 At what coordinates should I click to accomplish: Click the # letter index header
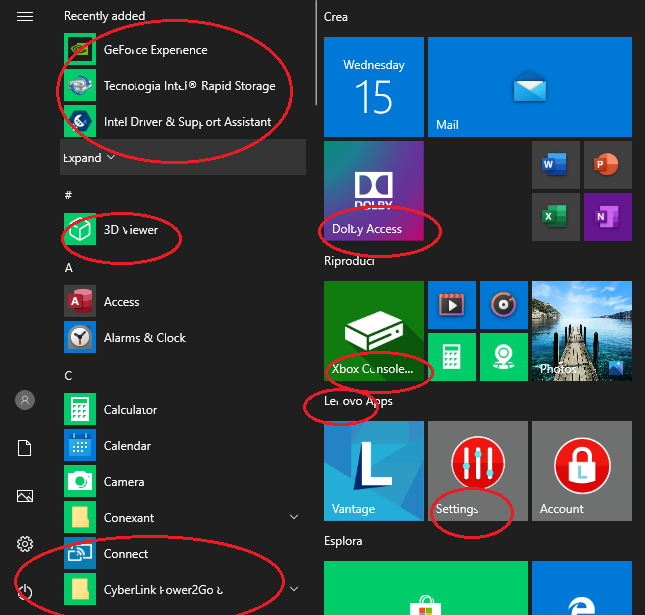tap(68, 195)
